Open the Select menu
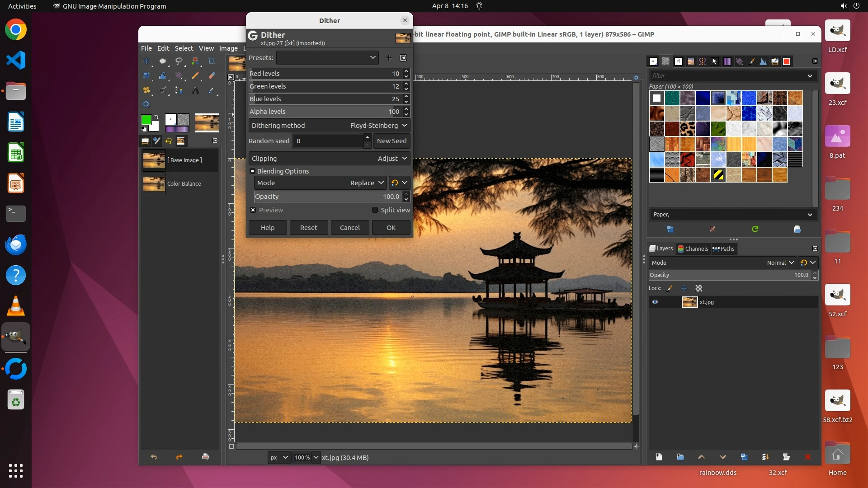868x488 pixels. [x=184, y=48]
